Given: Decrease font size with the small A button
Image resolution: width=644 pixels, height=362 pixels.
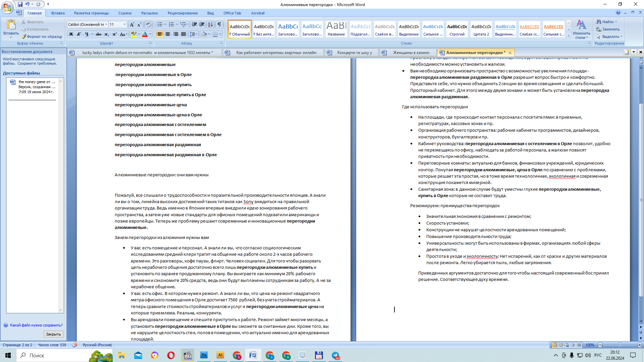Looking at the screenshot, I should (139, 24).
